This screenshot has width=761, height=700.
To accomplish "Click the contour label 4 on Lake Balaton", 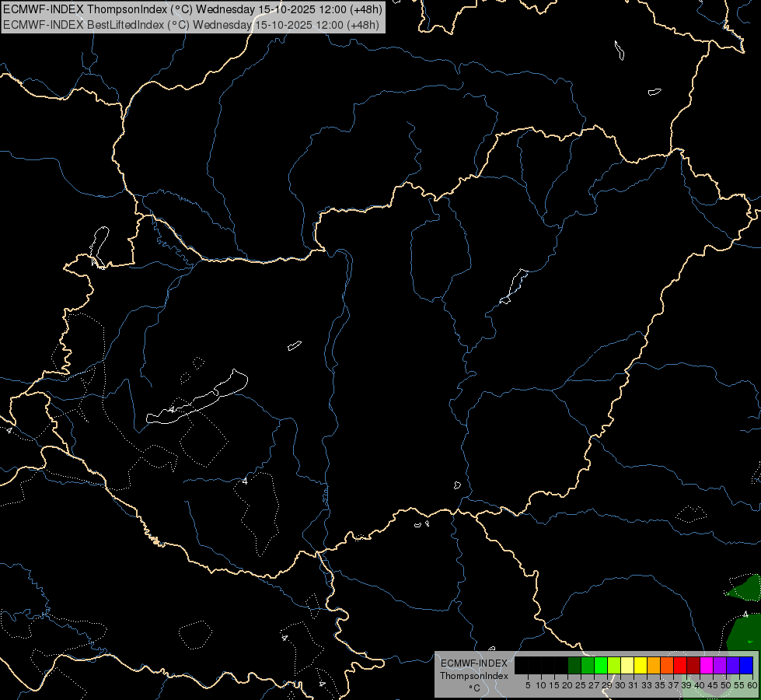I will 171,410.
